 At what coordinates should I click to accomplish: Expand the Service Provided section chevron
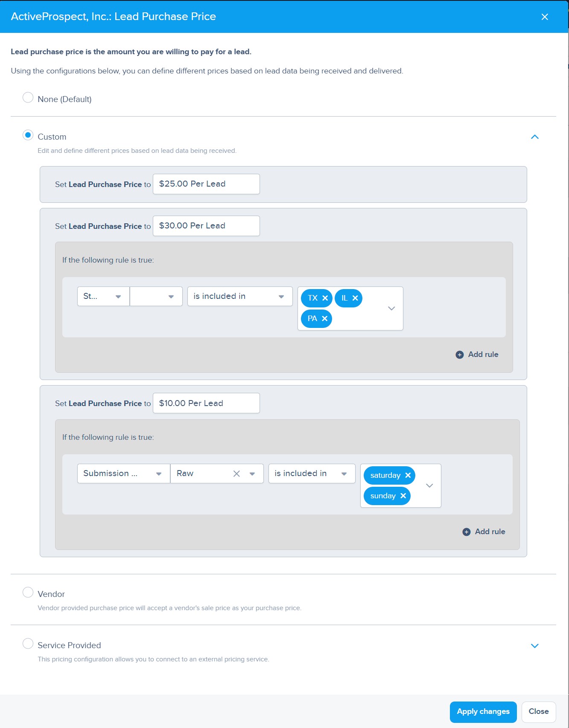coord(534,646)
